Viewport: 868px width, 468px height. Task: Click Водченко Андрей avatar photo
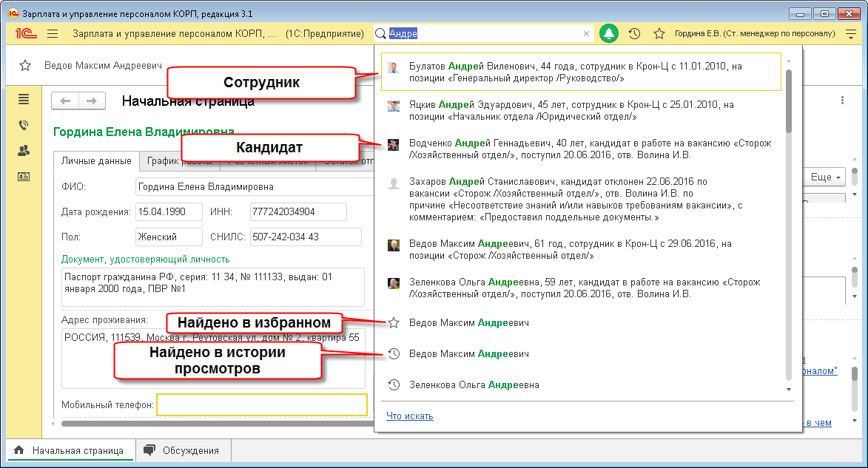coord(394,145)
